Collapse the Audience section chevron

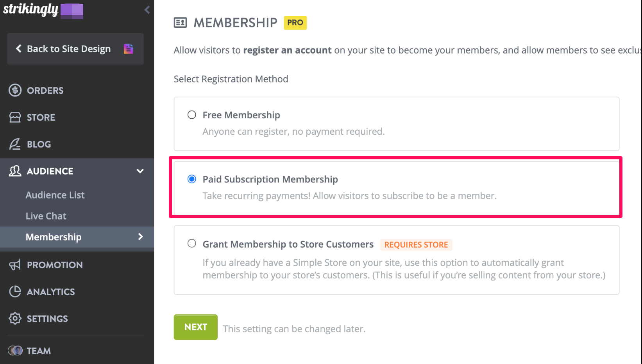(x=140, y=171)
